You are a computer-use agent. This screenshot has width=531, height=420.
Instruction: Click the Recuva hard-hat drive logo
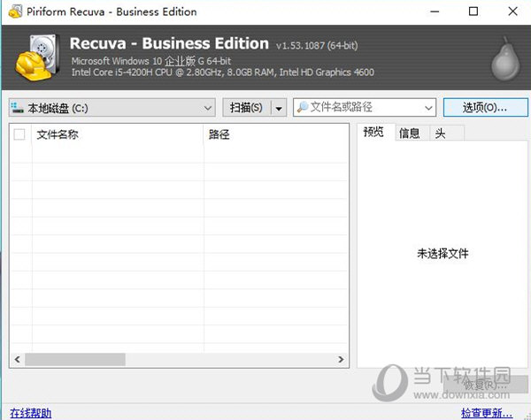pos(37,57)
